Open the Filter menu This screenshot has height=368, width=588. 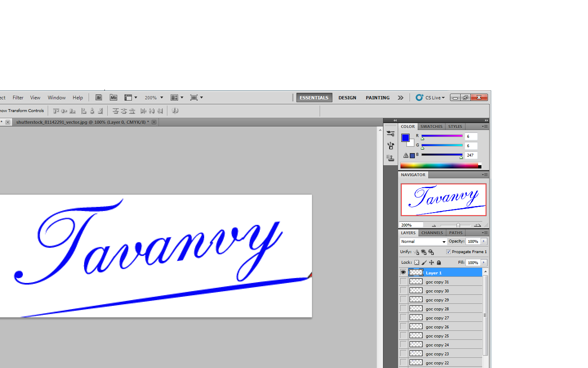(x=18, y=98)
